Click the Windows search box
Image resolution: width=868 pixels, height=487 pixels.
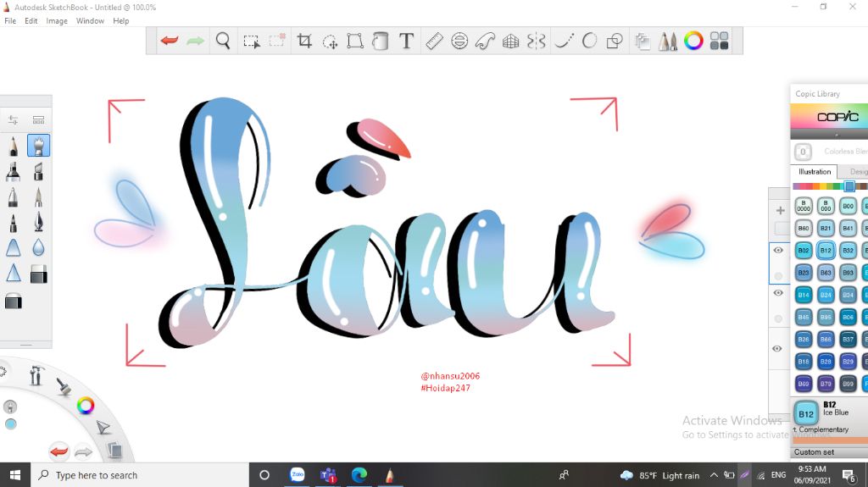(x=140, y=475)
